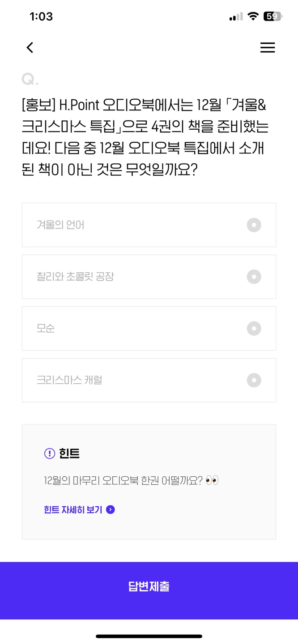
Task: Open 힌트 자세히 보기 link
Action: (x=73, y=510)
